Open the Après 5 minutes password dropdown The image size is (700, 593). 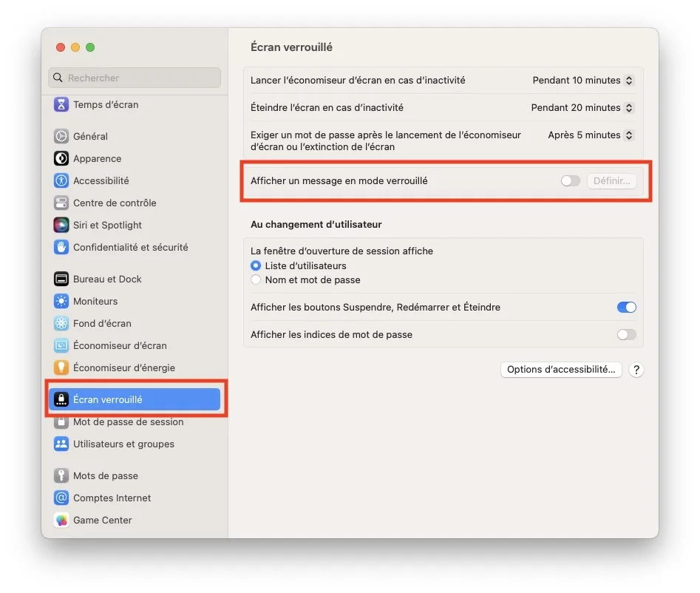point(591,135)
